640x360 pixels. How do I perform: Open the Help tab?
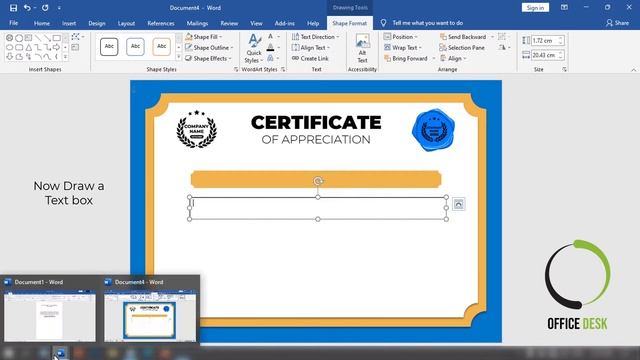tap(313, 23)
